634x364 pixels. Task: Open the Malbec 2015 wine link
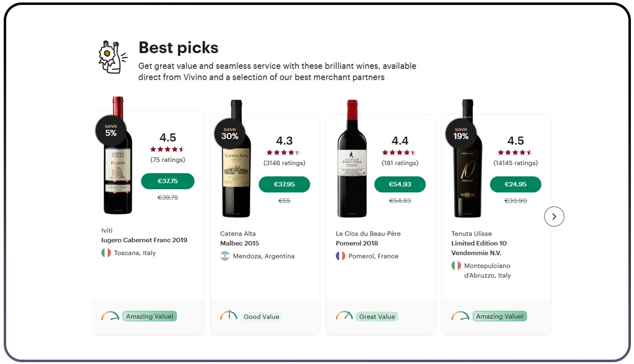click(x=240, y=243)
